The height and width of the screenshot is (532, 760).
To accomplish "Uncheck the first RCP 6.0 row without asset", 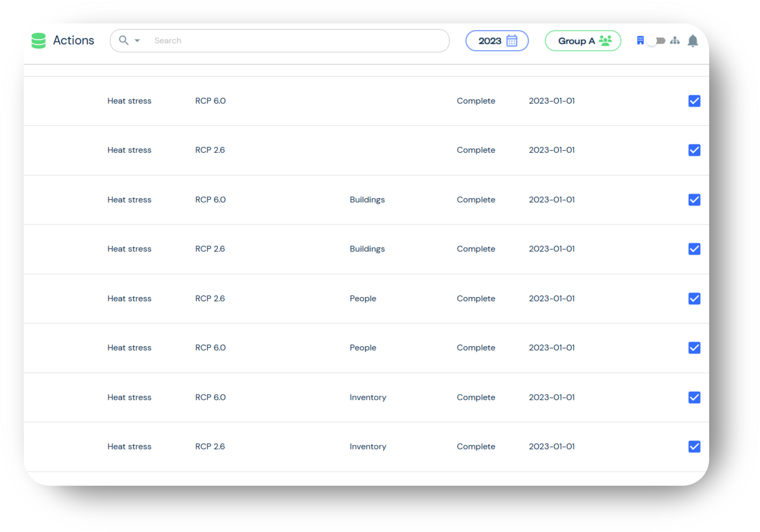I will click(694, 101).
